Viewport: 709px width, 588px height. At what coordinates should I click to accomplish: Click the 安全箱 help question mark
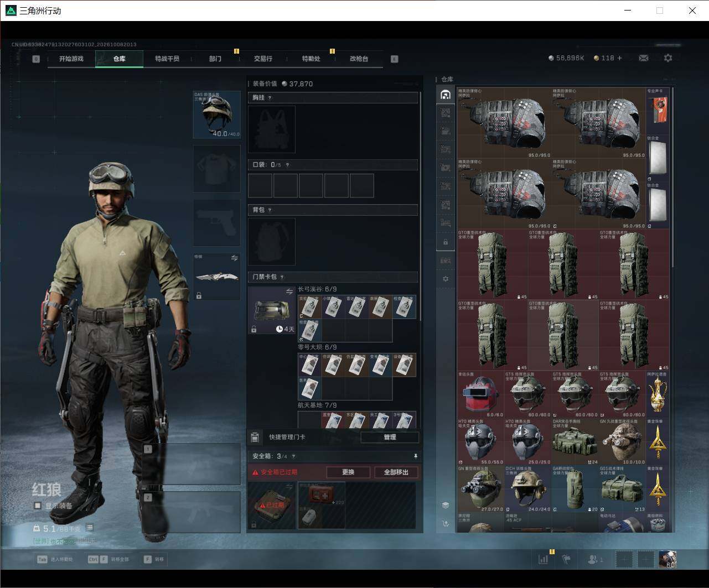tap(293, 456)
